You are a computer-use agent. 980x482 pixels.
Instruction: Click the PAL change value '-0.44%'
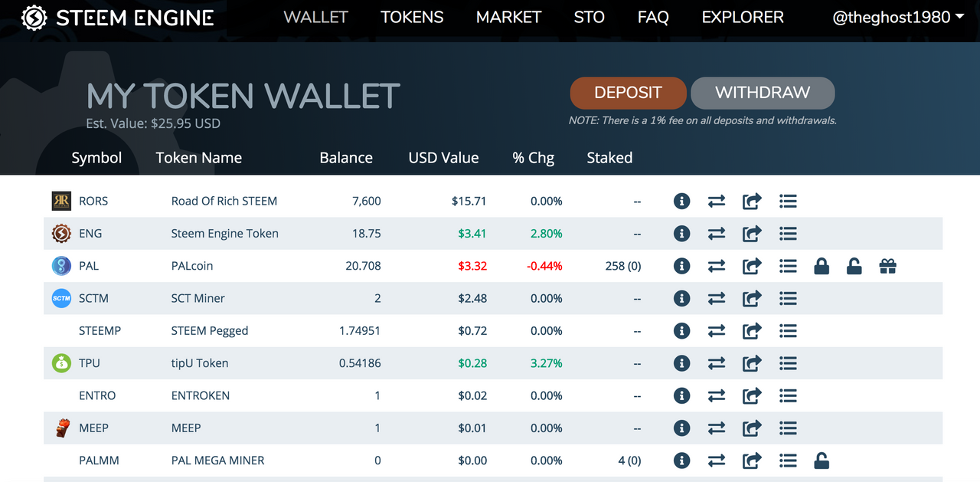(544, 266)
